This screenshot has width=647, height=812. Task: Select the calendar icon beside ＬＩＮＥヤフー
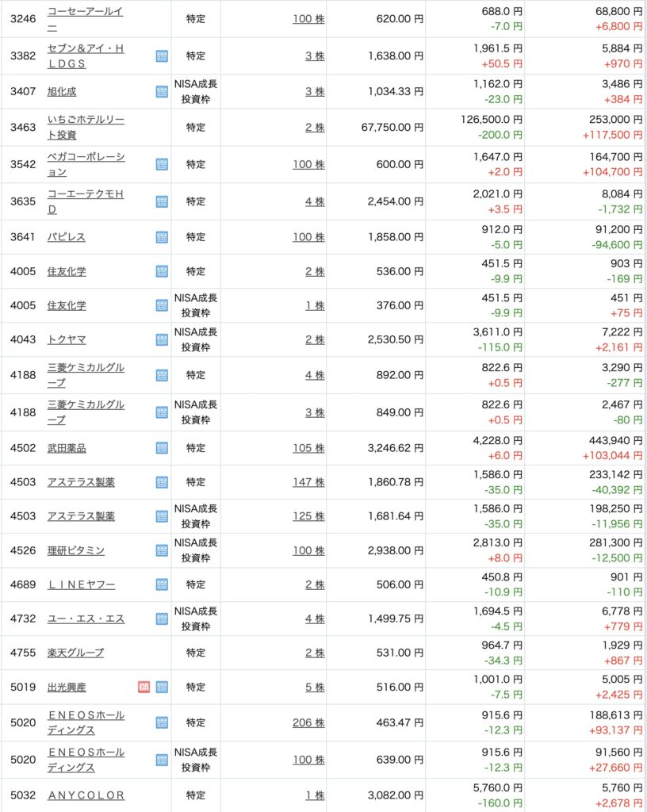tap(162, 584)
